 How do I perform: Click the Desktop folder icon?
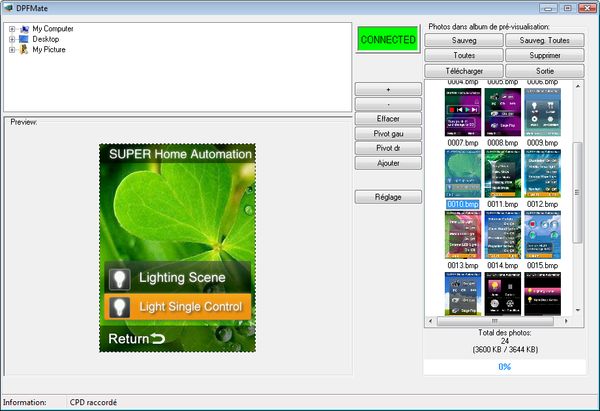24,39
